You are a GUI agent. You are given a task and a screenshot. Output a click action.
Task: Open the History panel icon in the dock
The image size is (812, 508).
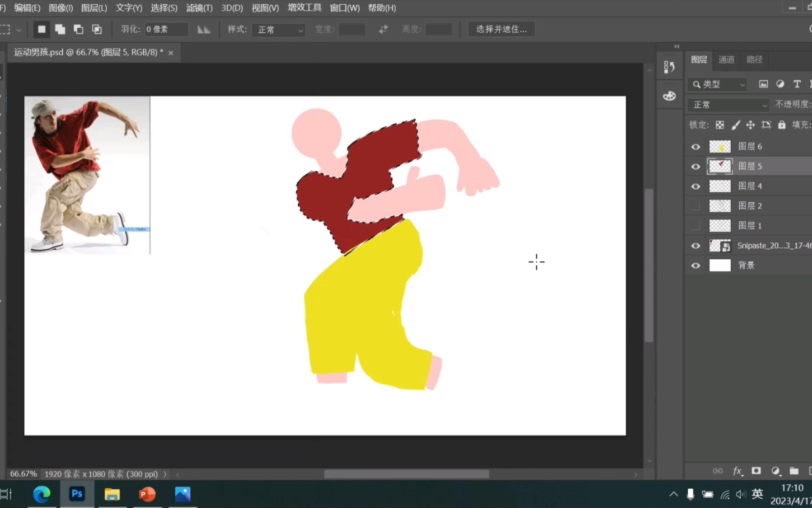tap(669, 67)
